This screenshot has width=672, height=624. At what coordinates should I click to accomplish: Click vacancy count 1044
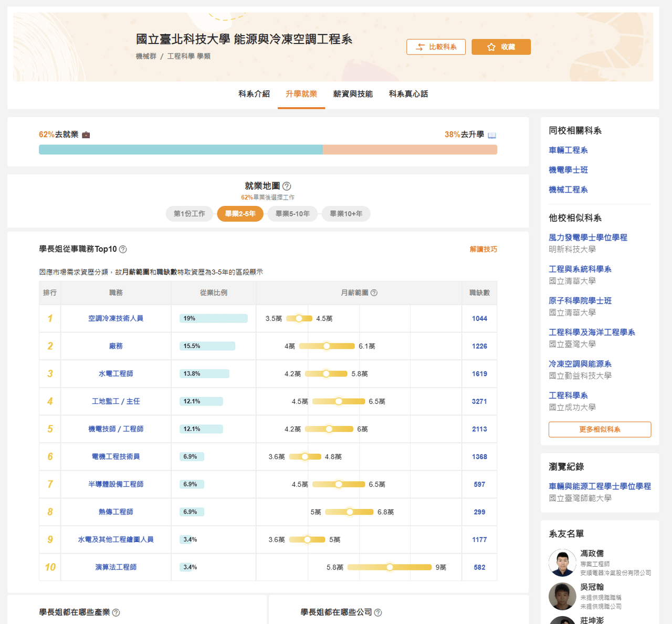click(479, 318)
